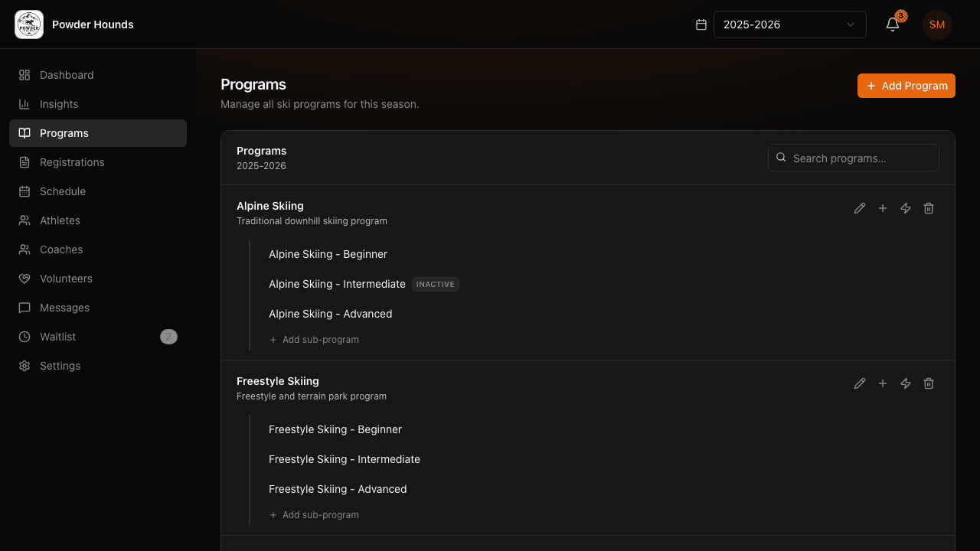This screenshot has width=980, height=551.
Task: Click the Waitlist count badge
Action: [x=168, y=337]
